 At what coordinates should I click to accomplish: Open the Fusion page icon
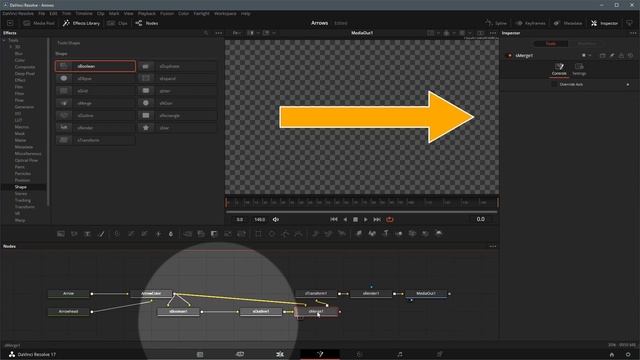(320, 354)
